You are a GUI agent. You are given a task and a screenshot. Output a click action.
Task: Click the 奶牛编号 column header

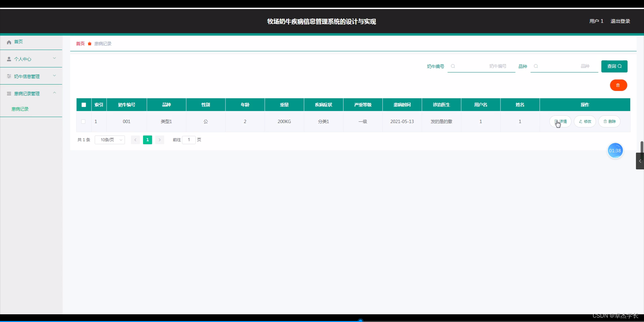[127, 105]
